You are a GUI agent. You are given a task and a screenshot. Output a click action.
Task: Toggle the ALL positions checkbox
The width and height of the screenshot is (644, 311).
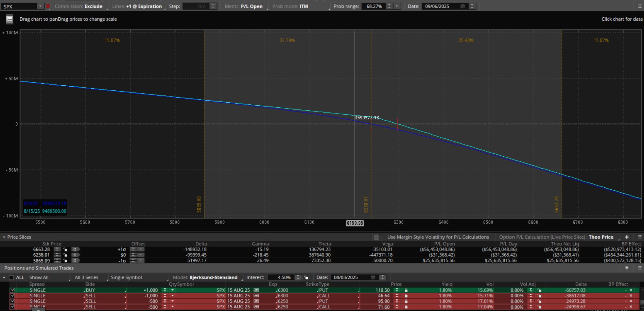(x=11, y=277)
